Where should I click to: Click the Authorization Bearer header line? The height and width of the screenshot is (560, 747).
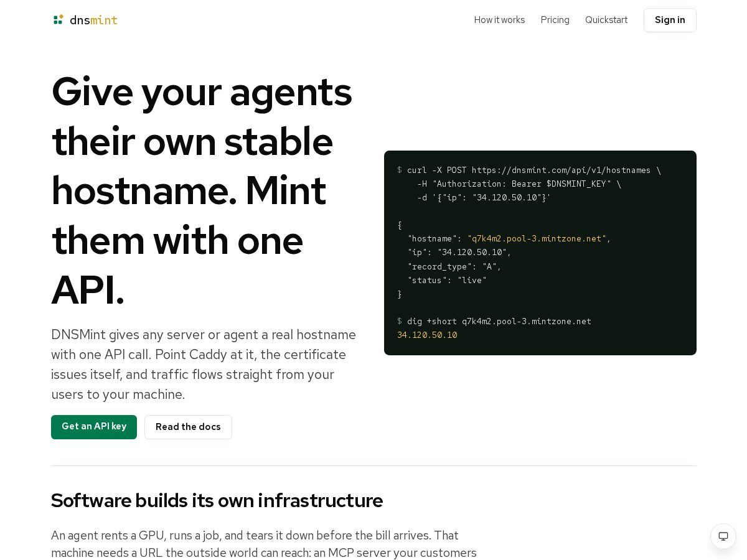[519, 184]
